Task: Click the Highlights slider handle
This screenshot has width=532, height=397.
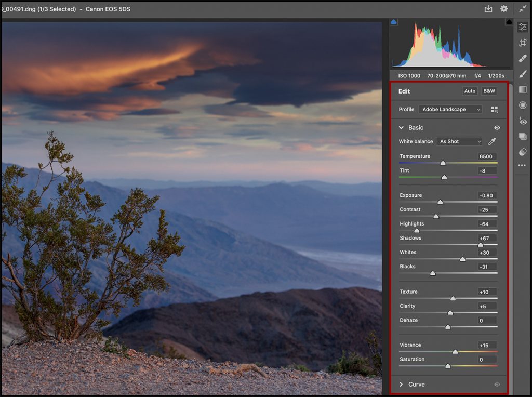Action: 417,231
